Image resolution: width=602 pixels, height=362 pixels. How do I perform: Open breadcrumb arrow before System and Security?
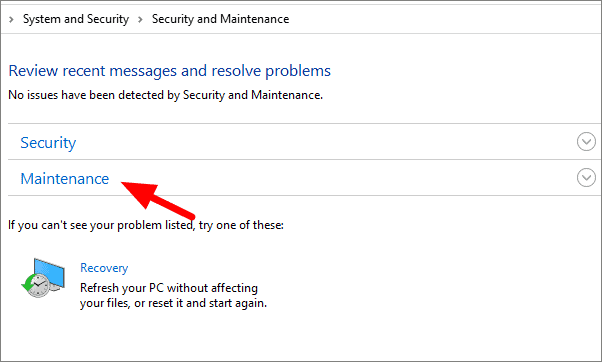click(x=11, y=19)
